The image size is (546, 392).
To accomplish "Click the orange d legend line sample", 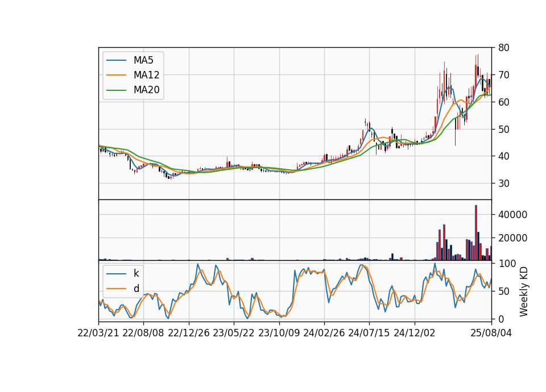I will click(116, 289).
